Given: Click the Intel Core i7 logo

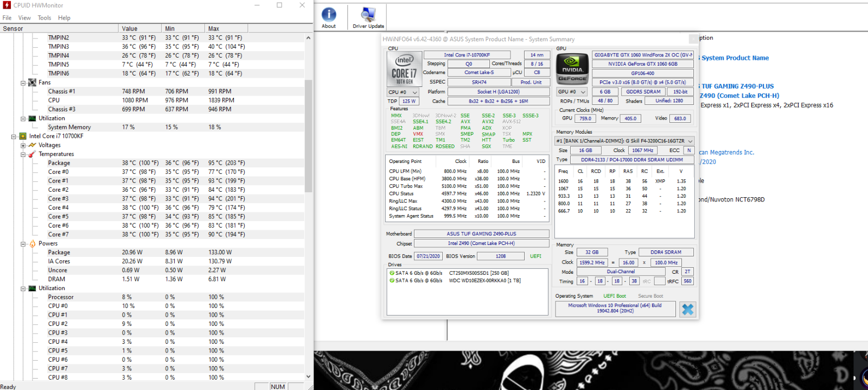Looking at the screenshot, I should point(404,69).
